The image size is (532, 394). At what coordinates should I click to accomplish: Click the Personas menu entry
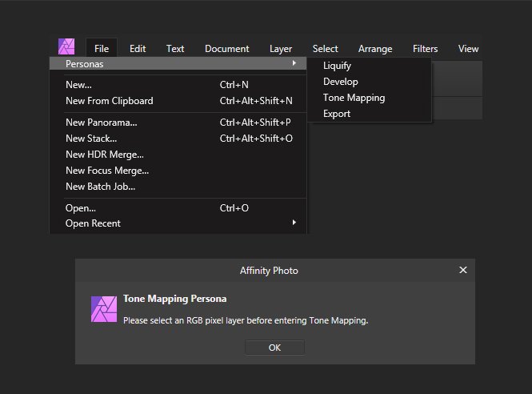tap(178, 63)
